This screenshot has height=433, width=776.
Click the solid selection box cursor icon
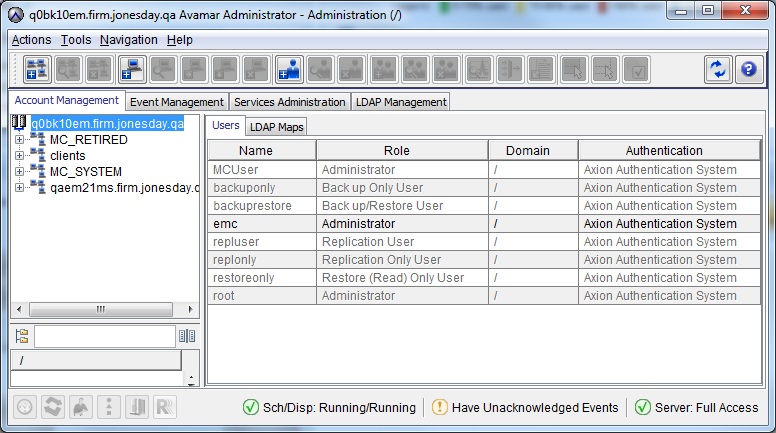coord(574,69)
